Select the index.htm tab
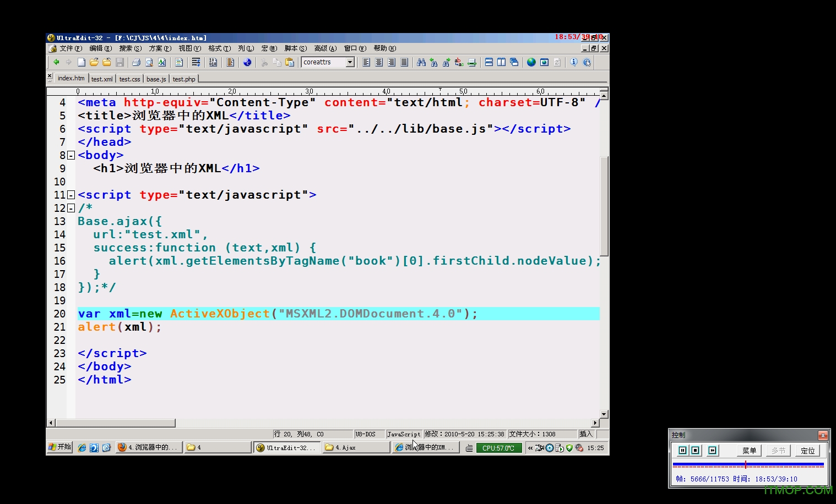Screen dimensions: 836x504 pos(71,78)
